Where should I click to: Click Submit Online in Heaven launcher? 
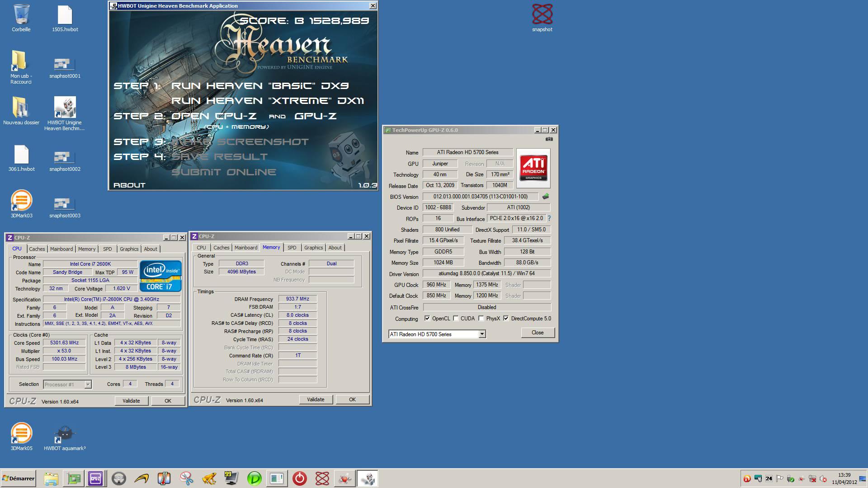tap(224, 172)
